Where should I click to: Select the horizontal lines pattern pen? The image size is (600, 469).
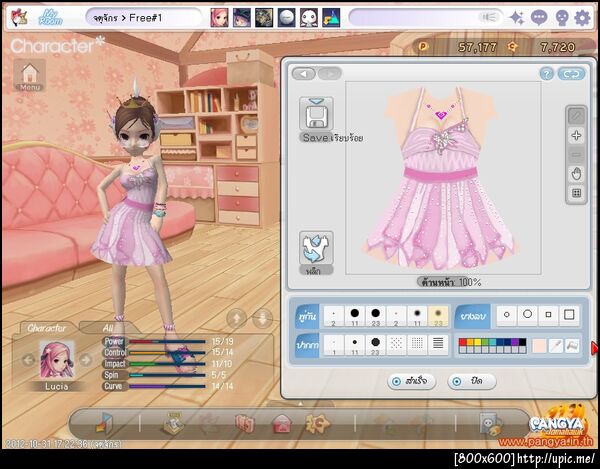point(438,345)
